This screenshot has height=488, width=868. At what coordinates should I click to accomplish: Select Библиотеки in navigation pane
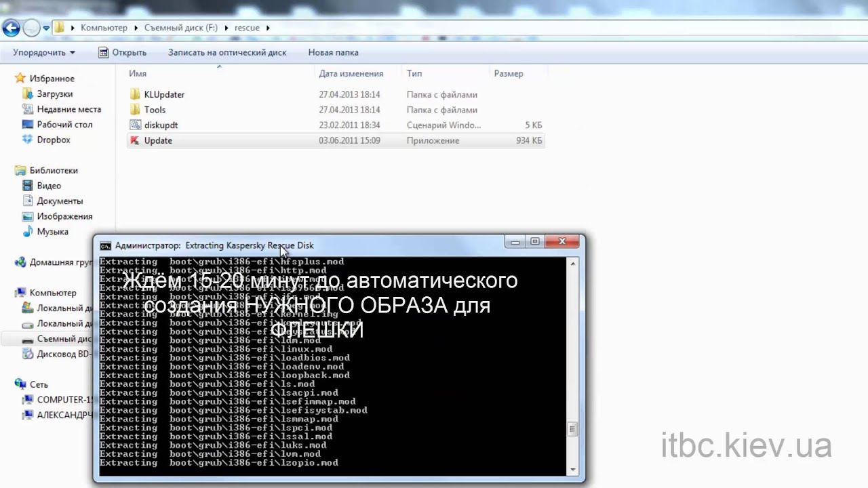click(54, 170)
